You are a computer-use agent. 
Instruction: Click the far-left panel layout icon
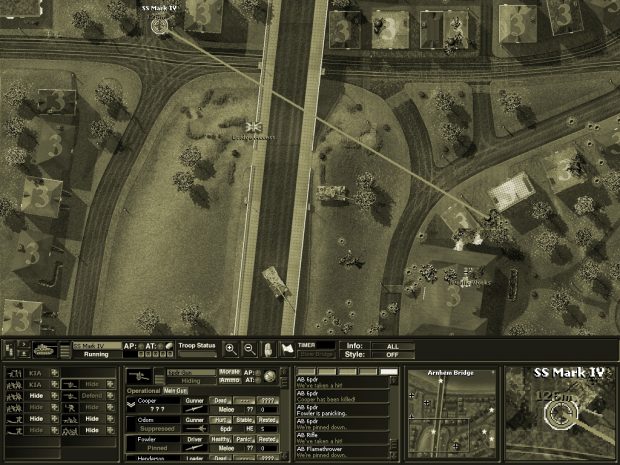point(9,350)
